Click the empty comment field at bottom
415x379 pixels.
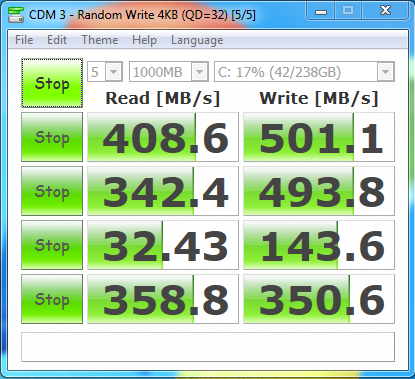(x=208, y=347)
